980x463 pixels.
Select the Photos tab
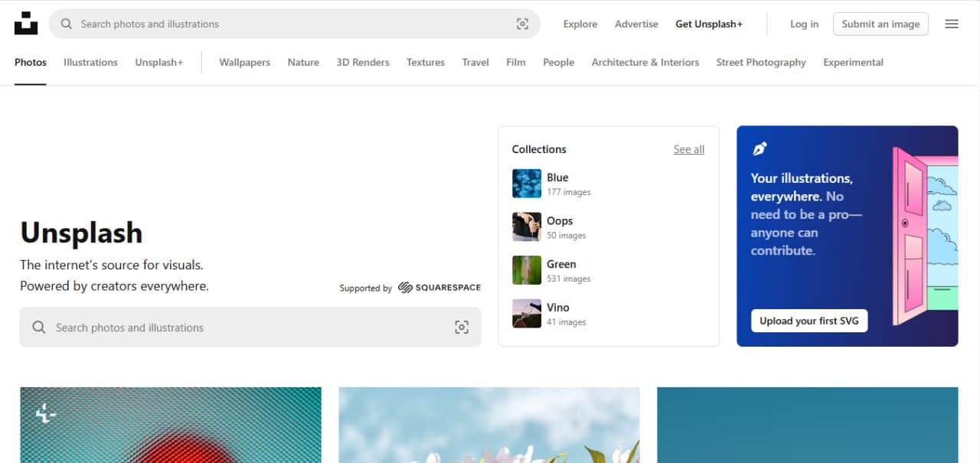tap(31, 62)
